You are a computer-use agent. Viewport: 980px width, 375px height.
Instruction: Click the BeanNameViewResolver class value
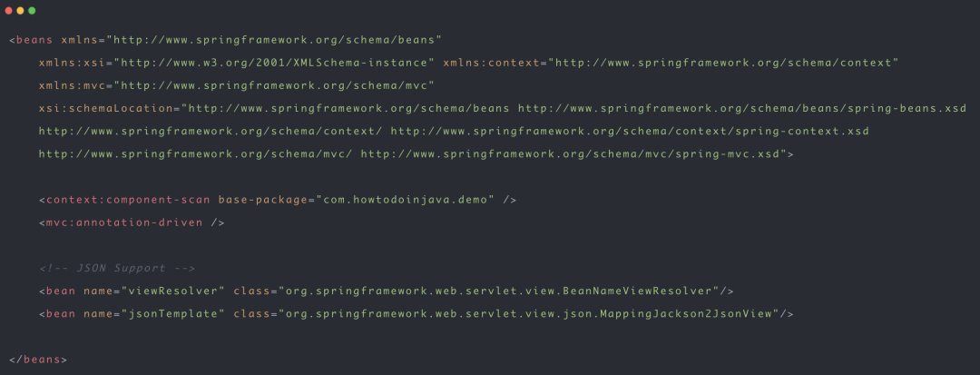499,291
